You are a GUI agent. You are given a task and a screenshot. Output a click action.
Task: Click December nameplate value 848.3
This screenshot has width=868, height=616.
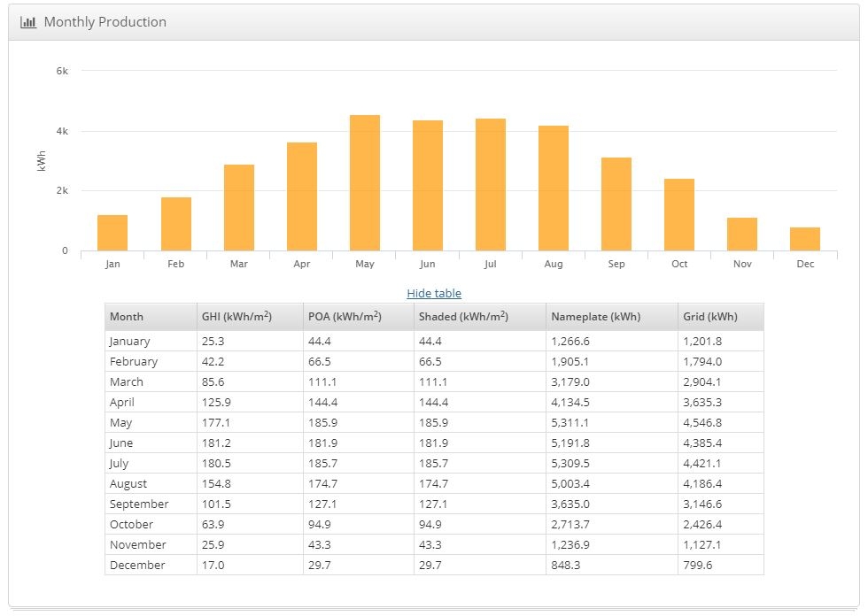tap(569, 566)
